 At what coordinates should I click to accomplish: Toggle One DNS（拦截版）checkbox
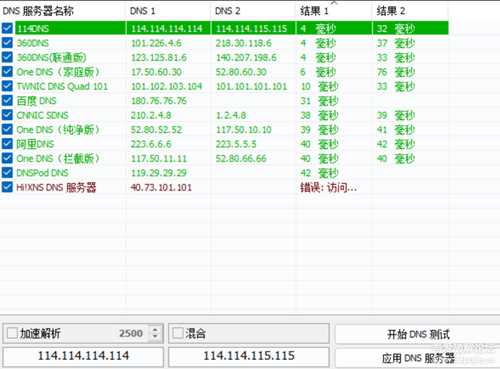(7, 158)
